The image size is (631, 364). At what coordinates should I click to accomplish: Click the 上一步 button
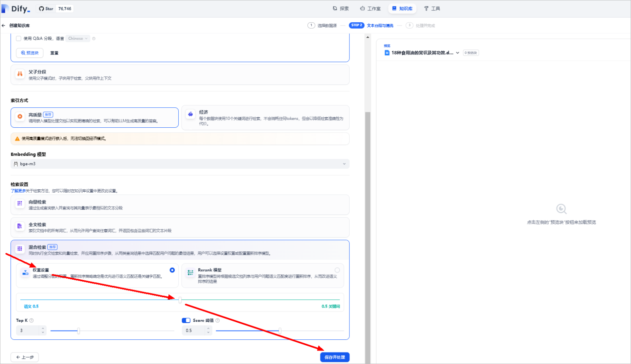pyautogui.click(x=25, y=357)
